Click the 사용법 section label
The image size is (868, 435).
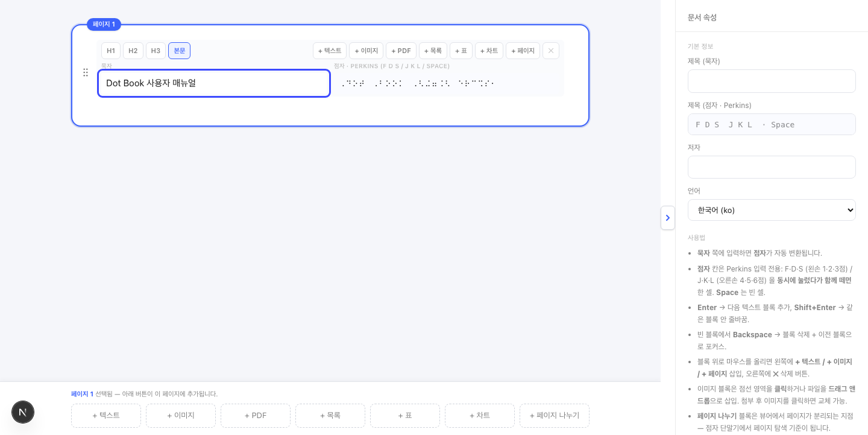(x=696, y=238)
